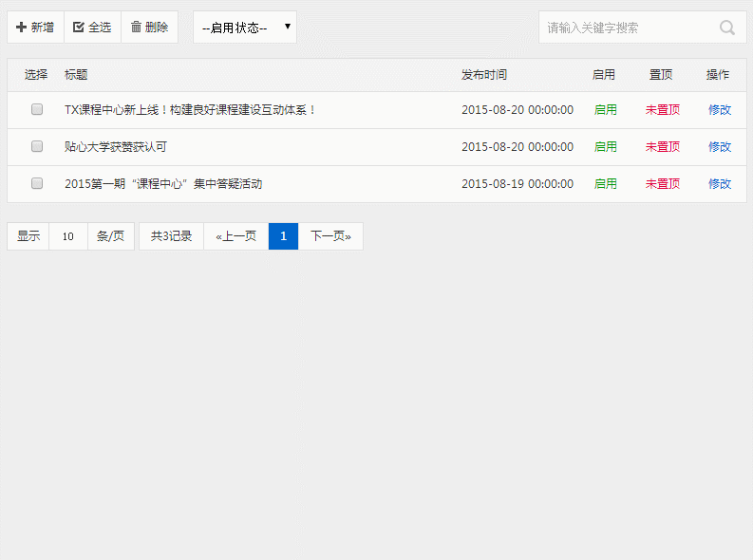Viewport: 753px width, 560px height.
Task: Open the 启用状态 dropdown
Action: tap(245, 28)
